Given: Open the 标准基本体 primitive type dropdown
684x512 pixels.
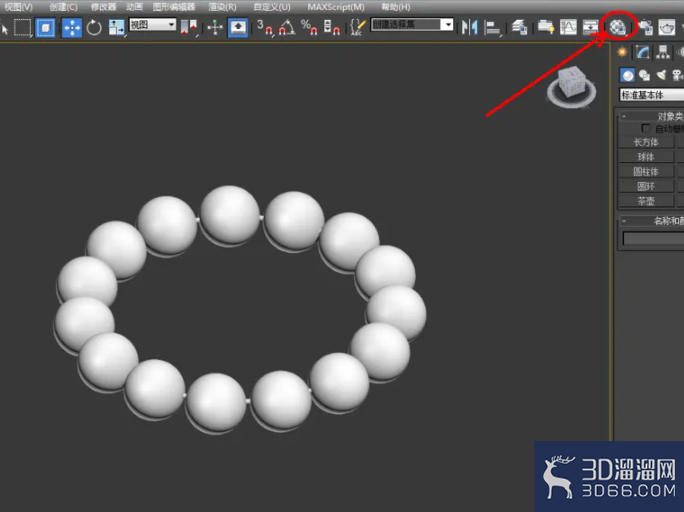Looking at the screenshot, I should 652,95.
